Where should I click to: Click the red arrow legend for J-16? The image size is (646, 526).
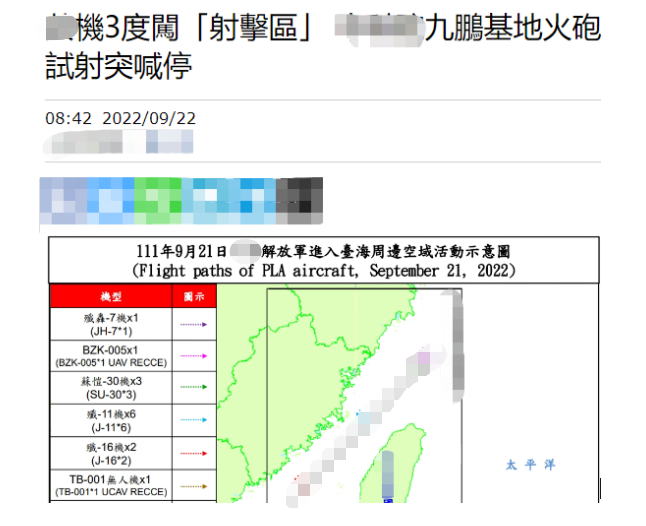[x=194, y=454]
